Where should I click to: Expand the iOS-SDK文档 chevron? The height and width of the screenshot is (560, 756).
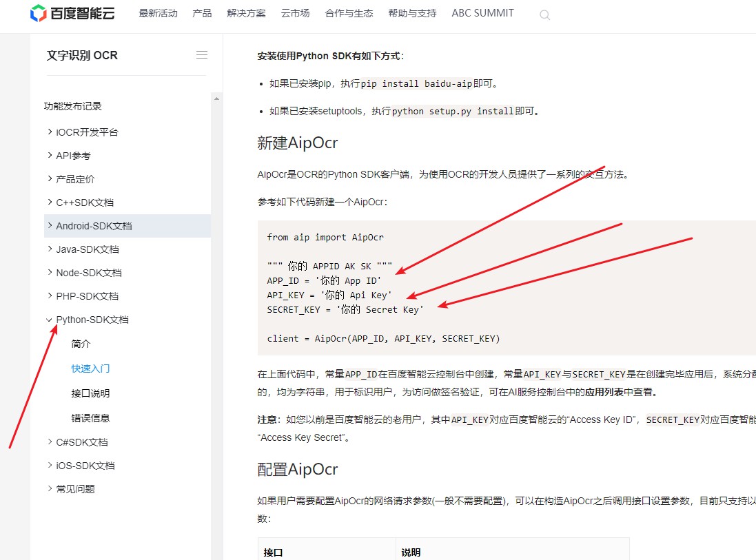click(50, 465)
